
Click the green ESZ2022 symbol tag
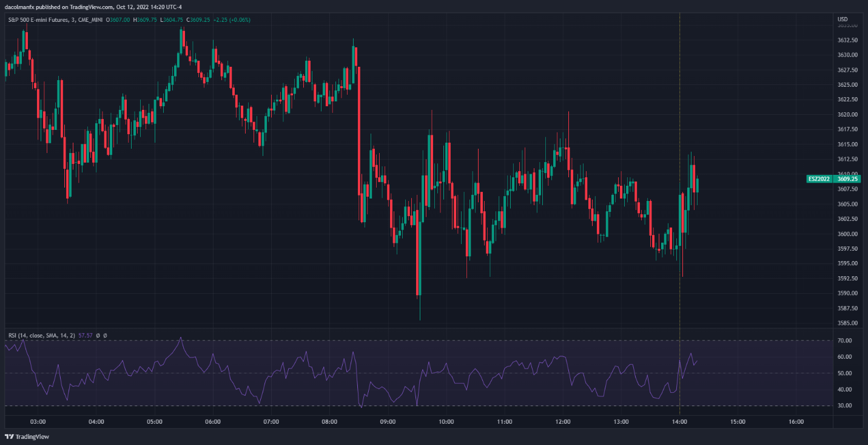pyautogui.click(x=819, y=179)
